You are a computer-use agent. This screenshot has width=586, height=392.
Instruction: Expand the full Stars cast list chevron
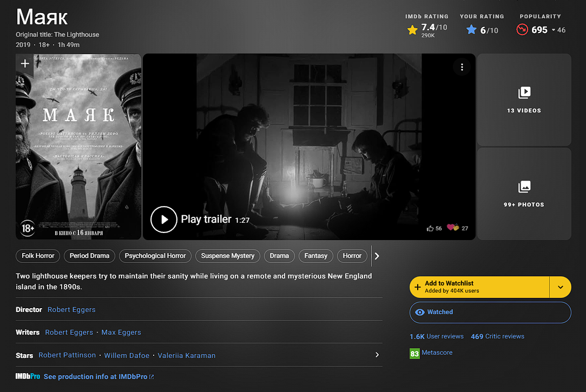[377, 355]
